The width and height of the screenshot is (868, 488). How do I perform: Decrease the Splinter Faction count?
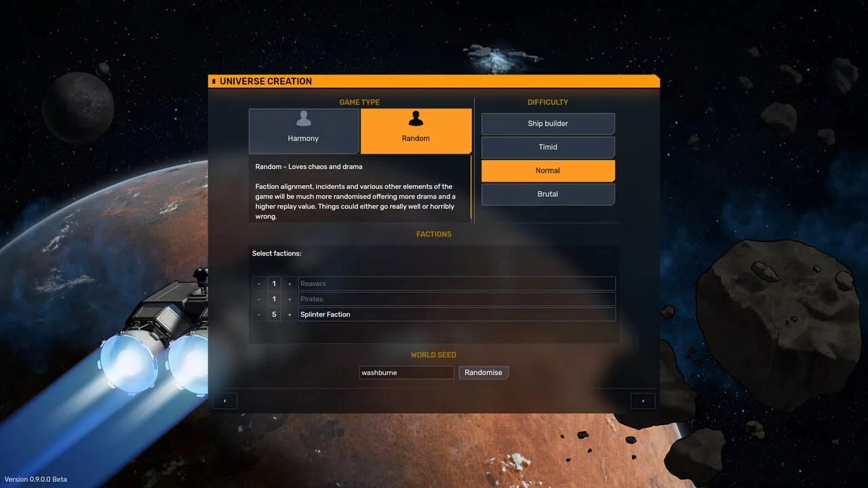coord(258,314)
